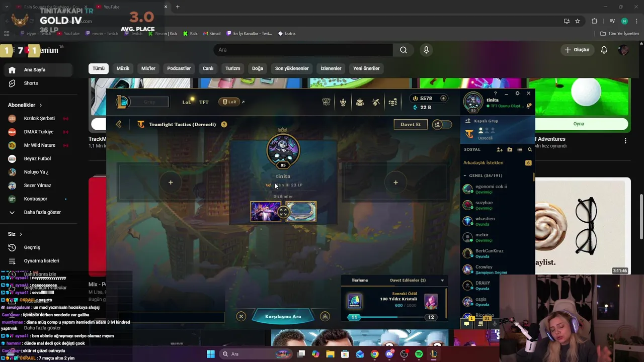
Task: Open YouTube notifications bell
Action: click(x=604, y=50)
